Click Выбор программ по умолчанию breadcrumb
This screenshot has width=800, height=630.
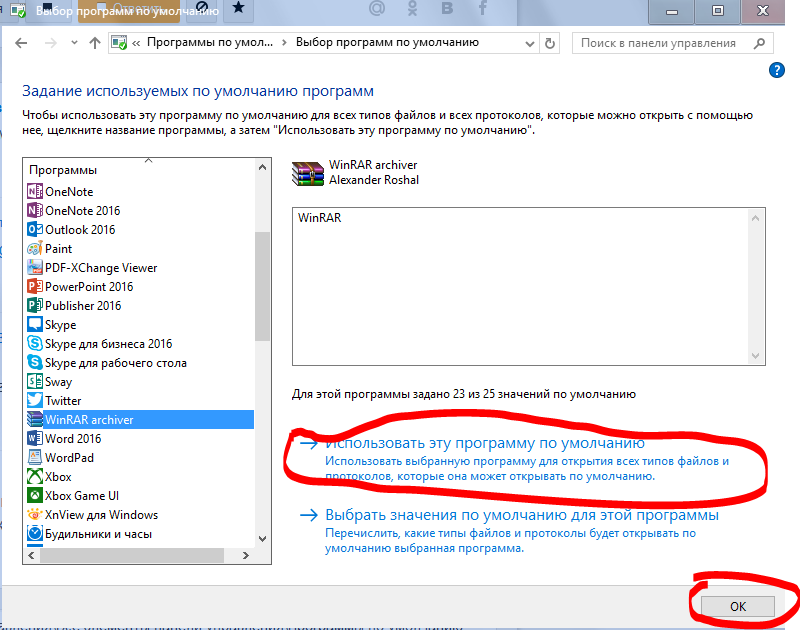[x=387, y=42]
